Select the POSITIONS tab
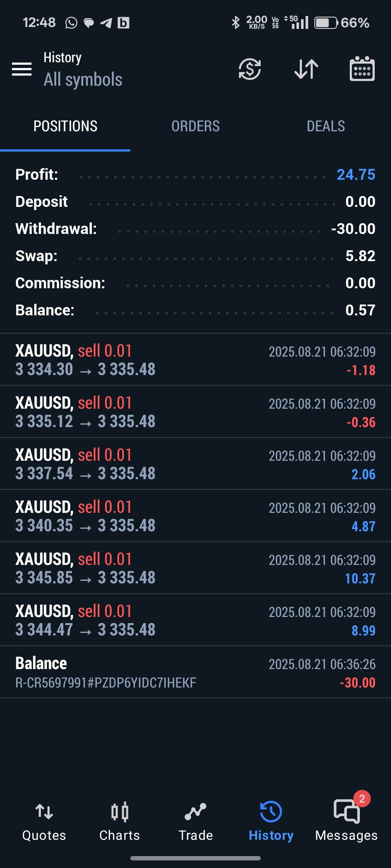The image size is (391, 868). (65, 126)
